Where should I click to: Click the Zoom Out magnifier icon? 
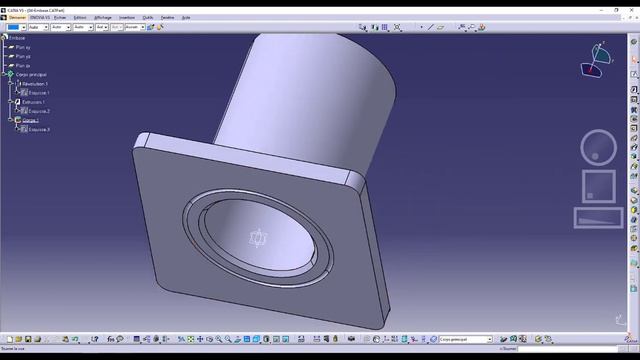(228, 339)
